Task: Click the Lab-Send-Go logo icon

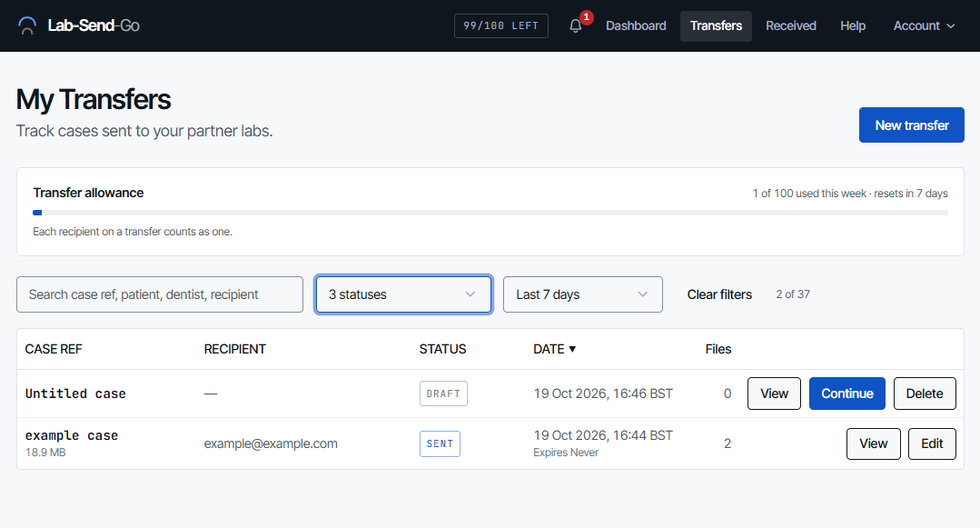Action: [x=27, y=25]
